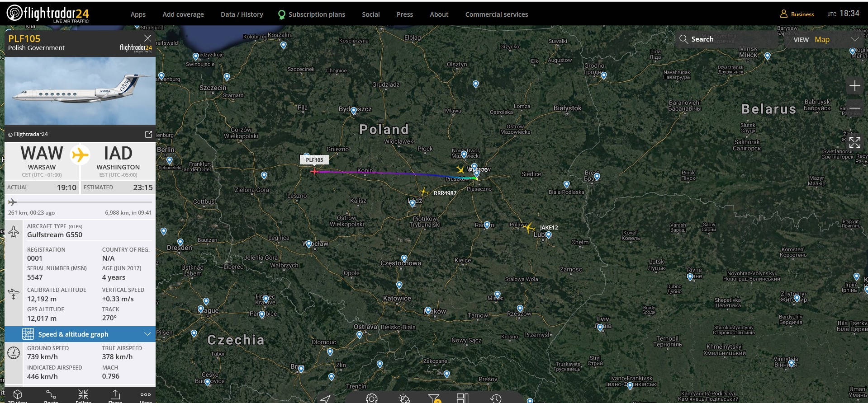
Task: Click the Katowice airport pin
Action: point(399,285)
